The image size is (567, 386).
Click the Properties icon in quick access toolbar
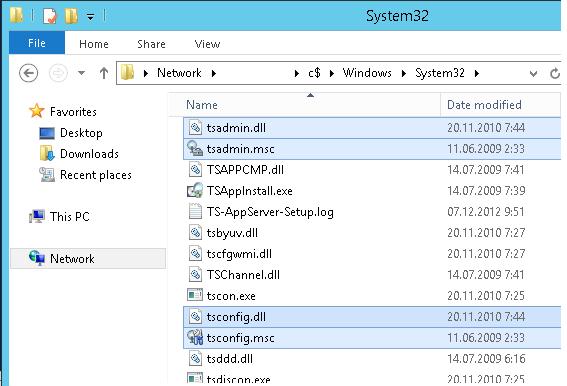(50, 16)
